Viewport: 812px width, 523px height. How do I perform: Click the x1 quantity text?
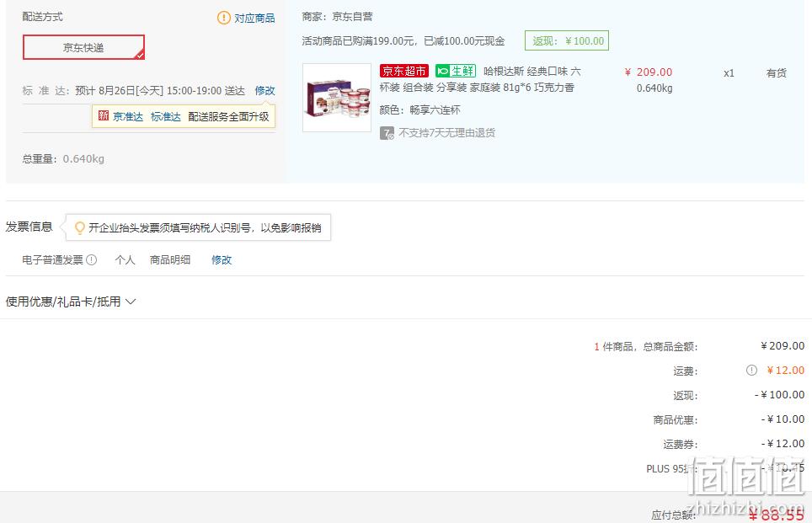point(729,73)
